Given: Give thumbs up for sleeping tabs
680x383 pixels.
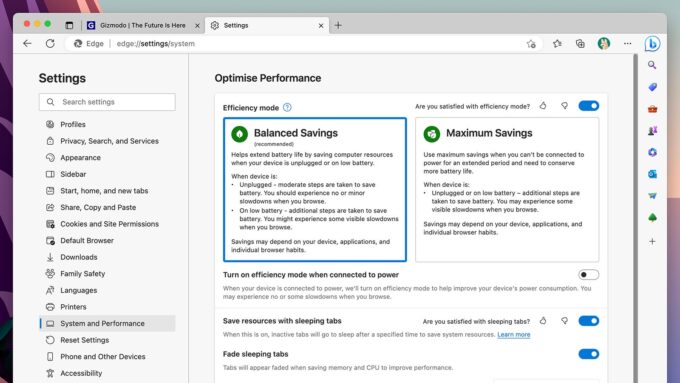Looking at the screenshot, I should tap(543, 321).
